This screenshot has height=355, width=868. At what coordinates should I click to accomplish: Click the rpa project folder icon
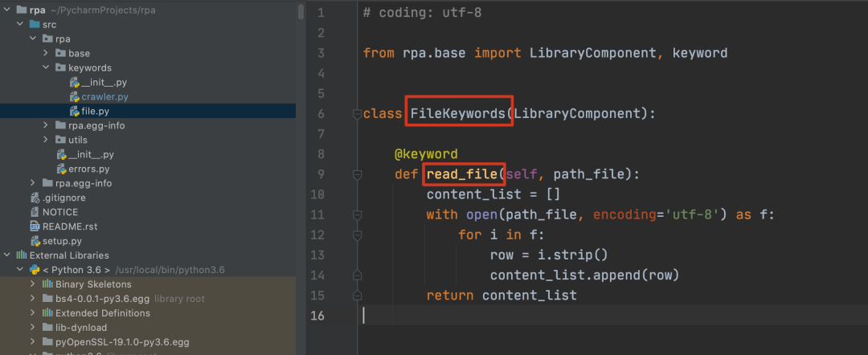(21, 10)
